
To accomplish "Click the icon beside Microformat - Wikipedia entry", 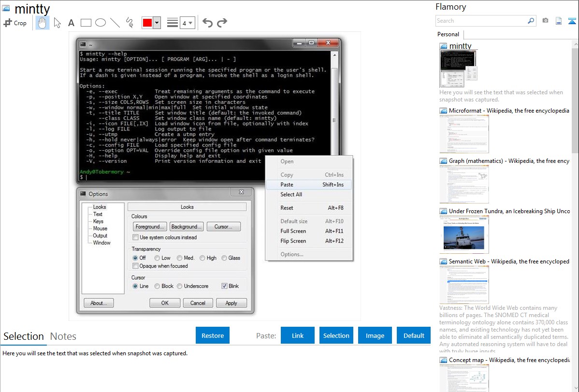I will coord(443,111).
